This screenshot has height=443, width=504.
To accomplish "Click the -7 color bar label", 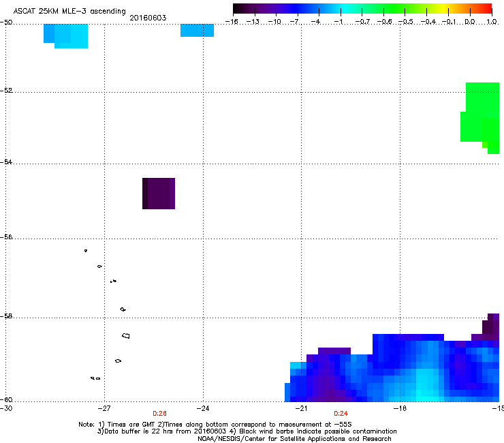I will click(x=296, y=22).
